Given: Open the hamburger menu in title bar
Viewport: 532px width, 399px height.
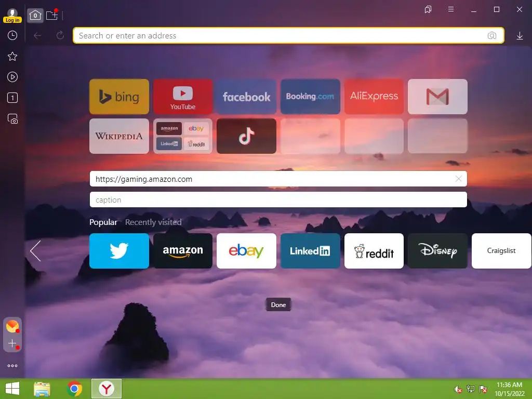Looking at the screenshot, I should pos(451,9).
